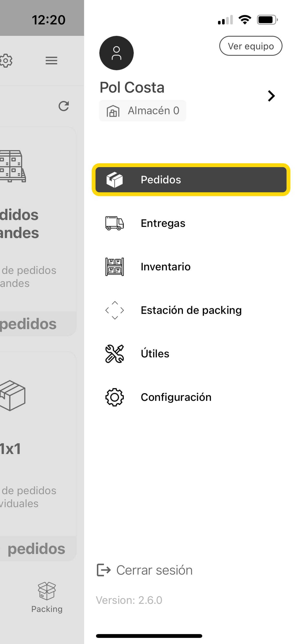Viewport: 298px width, 644px height.
Task: Click the Pedidos box icon
Action: pyautogui.click(x=115, y=180)
